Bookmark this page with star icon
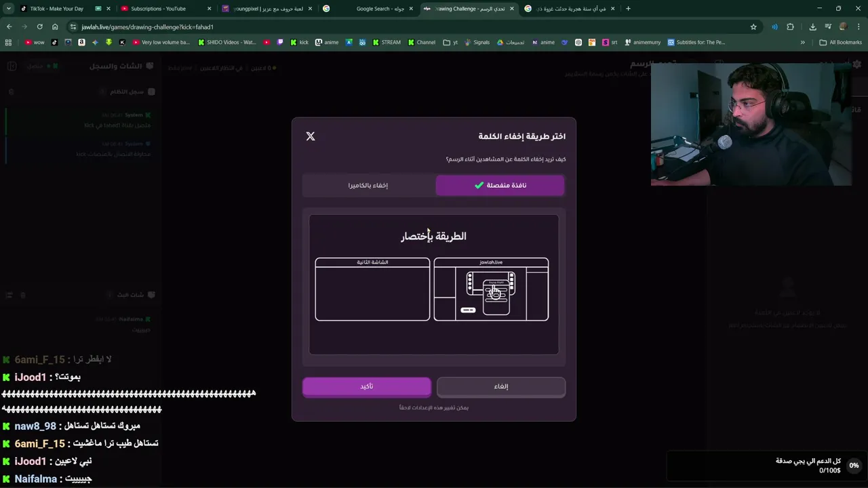Viewport: 868px width, 488px height. coord(753,26)
